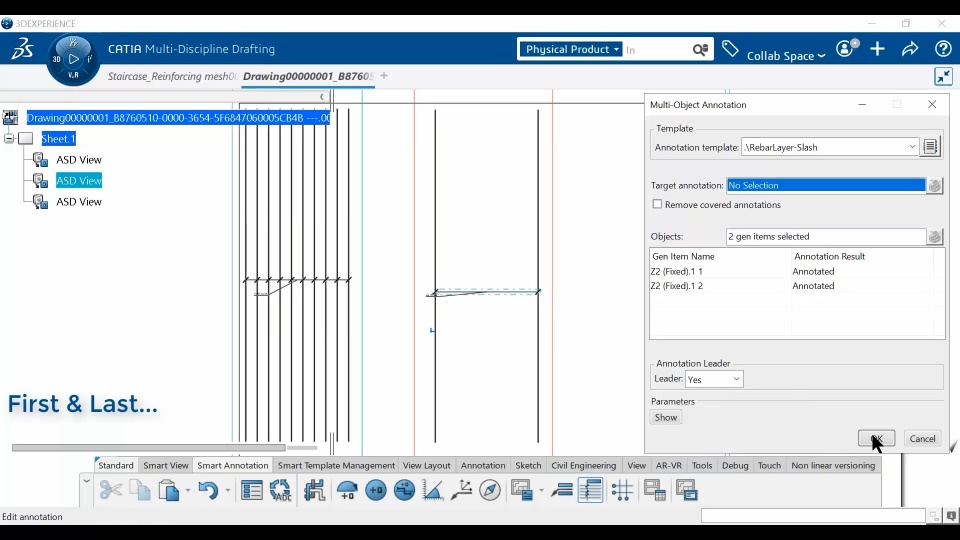
Task: Click the round stepped +0 annotation icon
Action: tap(404, 490)
